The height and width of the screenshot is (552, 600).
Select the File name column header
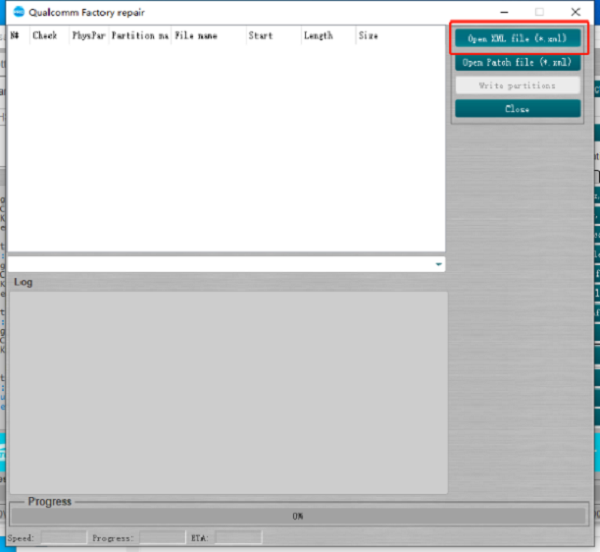tap(209, 36)
